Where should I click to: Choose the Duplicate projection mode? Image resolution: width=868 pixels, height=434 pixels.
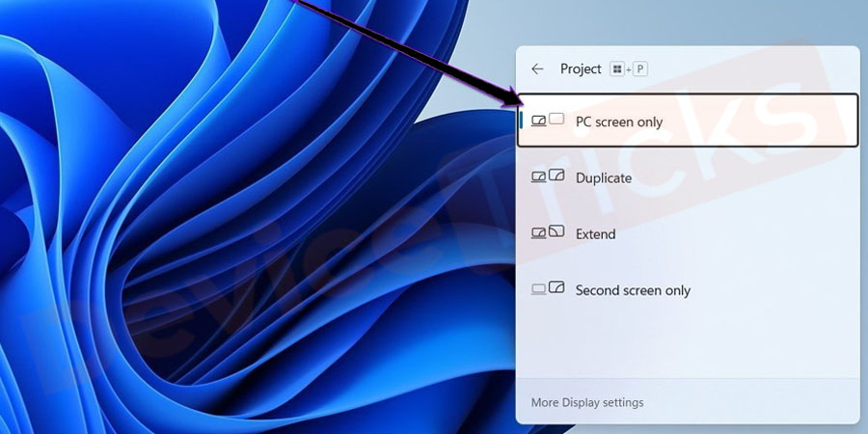pyautogui.click(x=688, y=177)
